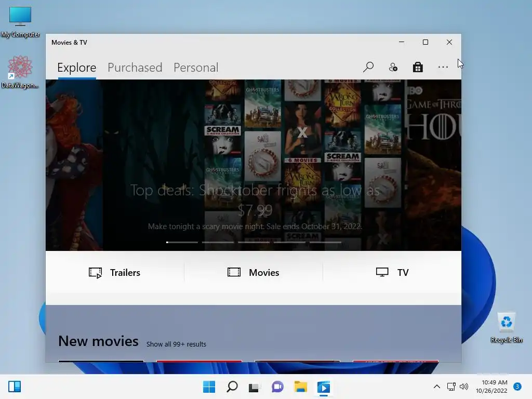Select the My Computer desktop icon
The image size is (532, 399).
[x=20, y=22]
